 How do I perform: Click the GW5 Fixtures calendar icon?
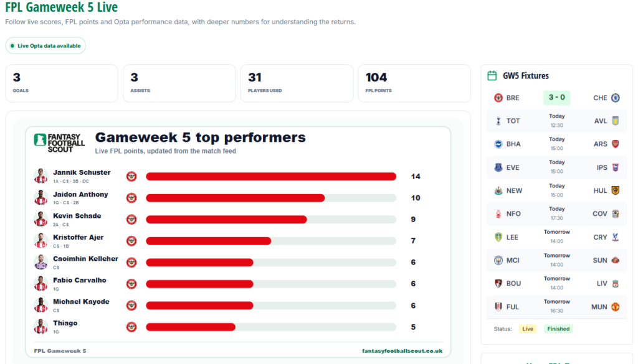point(492,75)
